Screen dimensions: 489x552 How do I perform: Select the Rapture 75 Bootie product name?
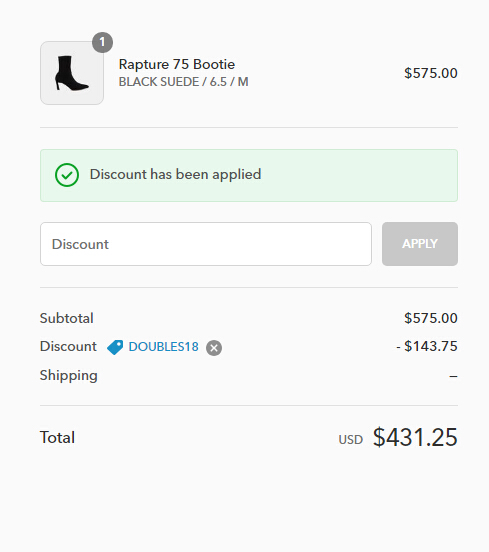tap(177, 64)
